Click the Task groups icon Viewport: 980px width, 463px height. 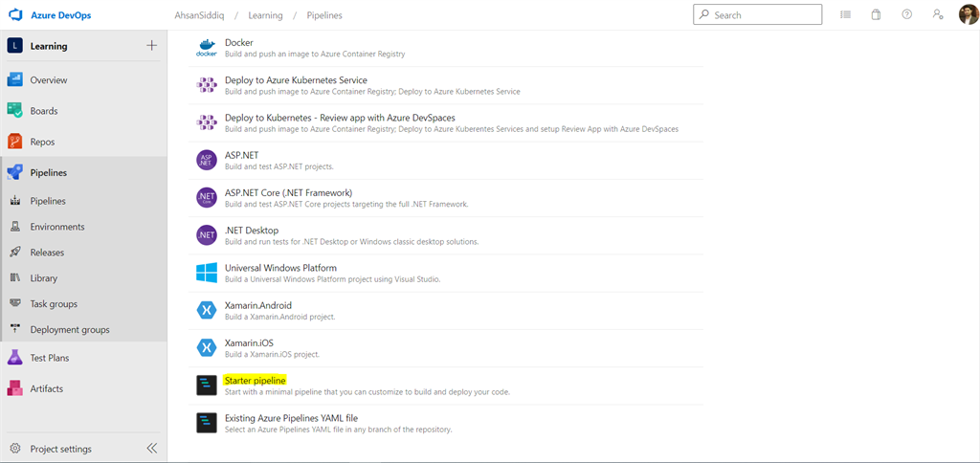click(x=16, y=303)
